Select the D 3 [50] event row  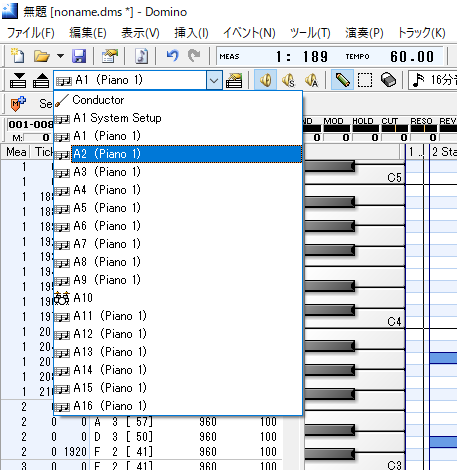pyautogui.click(x=142, y=437)
